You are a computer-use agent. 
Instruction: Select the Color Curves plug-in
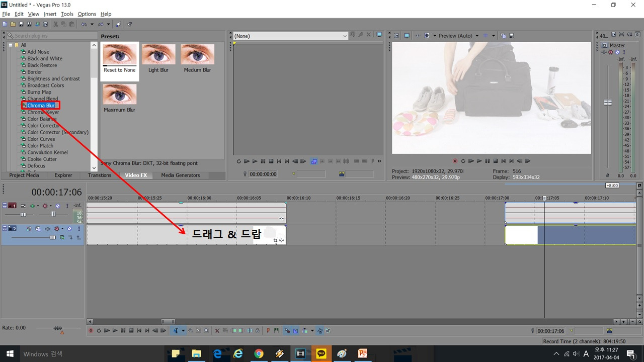(41, 139)
